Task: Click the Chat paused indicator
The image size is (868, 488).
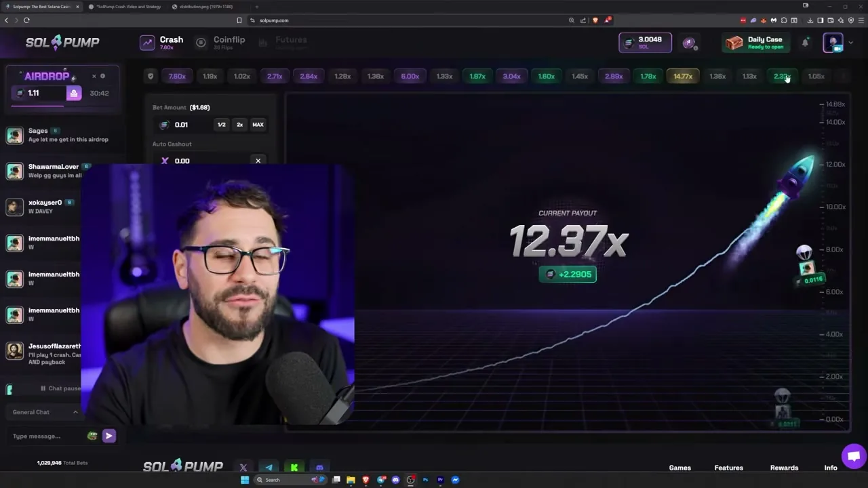Action: tap(60, 388)
